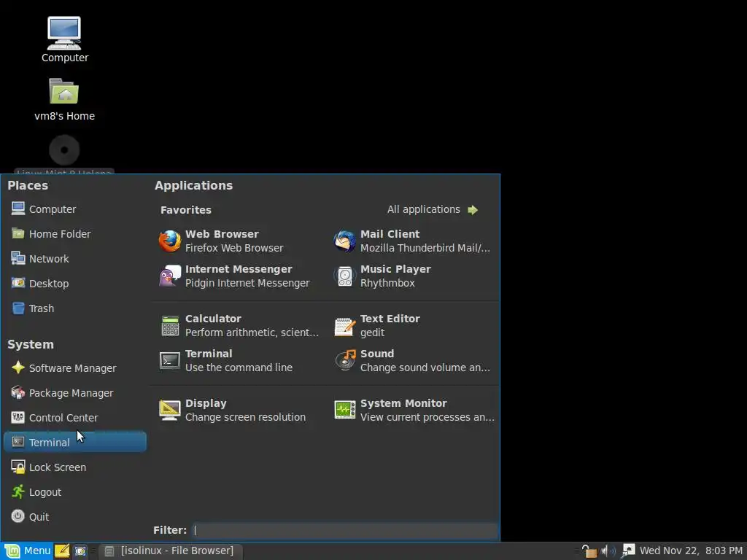This screenshot has width=747, height=560.
Task: Click the update manager lock tray icon
Action: (589, 551)
